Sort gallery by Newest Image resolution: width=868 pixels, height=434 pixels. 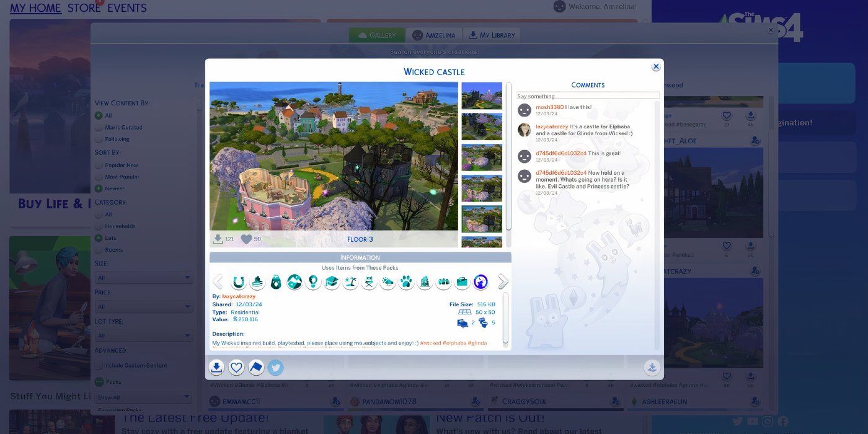99,188
